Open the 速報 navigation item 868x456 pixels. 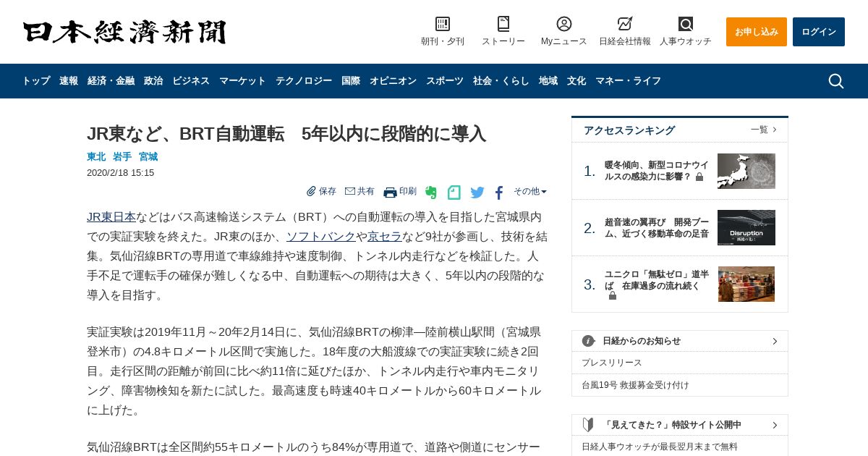coord(69,81)
